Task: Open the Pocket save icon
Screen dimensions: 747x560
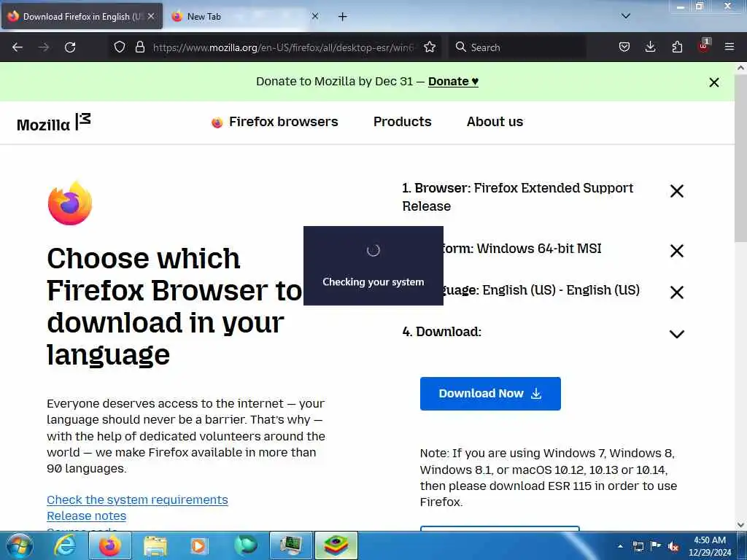Action: click(x=624, y=47)
